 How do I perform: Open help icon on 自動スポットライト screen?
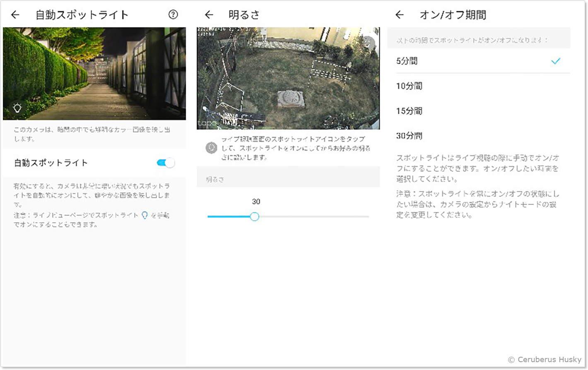click(173, 14)
